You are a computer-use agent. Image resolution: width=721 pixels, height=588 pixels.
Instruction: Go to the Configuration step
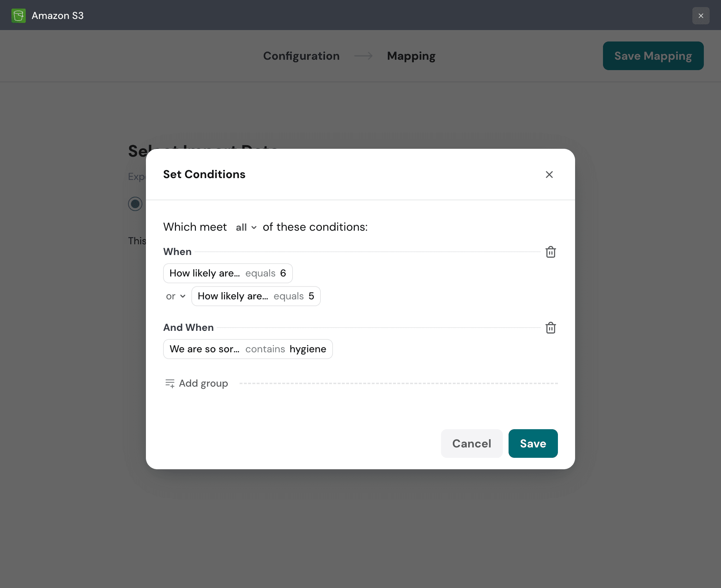301,56
